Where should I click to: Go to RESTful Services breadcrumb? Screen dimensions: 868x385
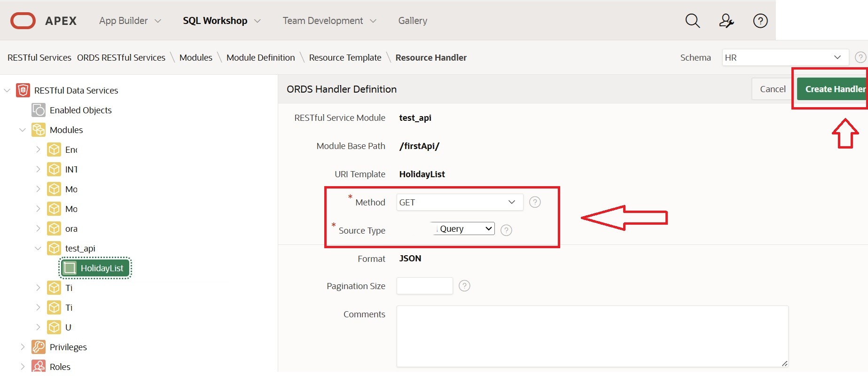pos(39,57)
